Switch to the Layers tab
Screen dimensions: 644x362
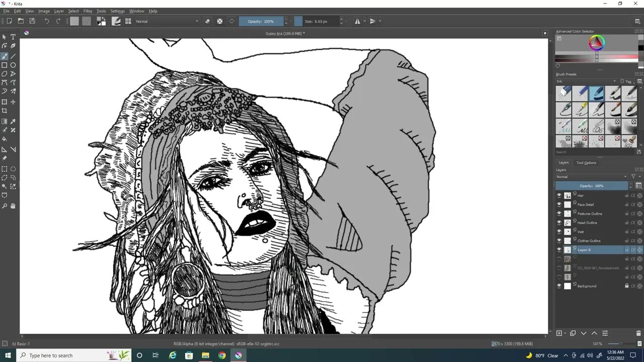(563, 162)
